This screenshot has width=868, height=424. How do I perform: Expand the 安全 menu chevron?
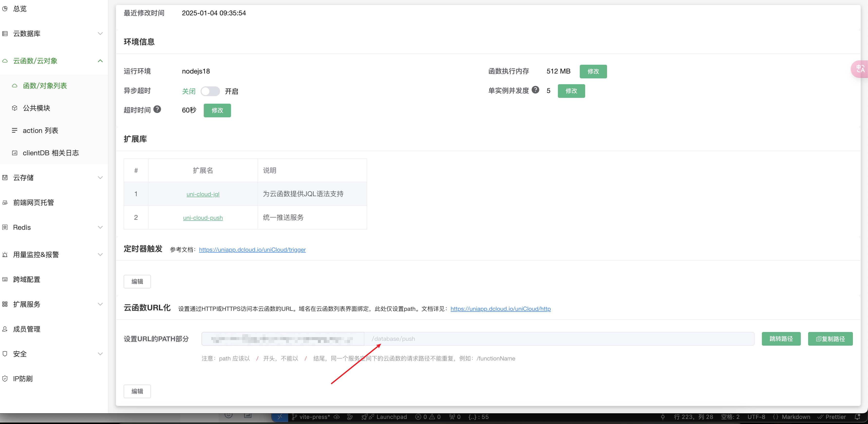(x=100, y=354)
